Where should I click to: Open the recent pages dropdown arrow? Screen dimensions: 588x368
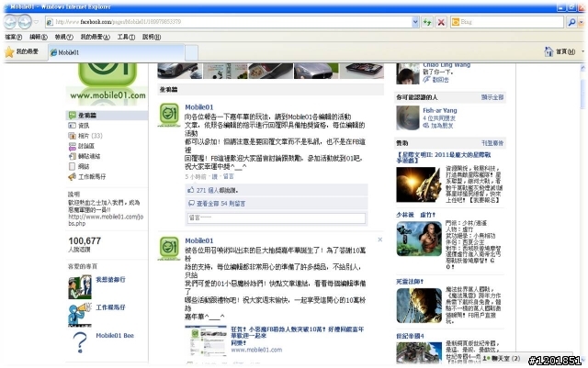[x=37, y=22]
